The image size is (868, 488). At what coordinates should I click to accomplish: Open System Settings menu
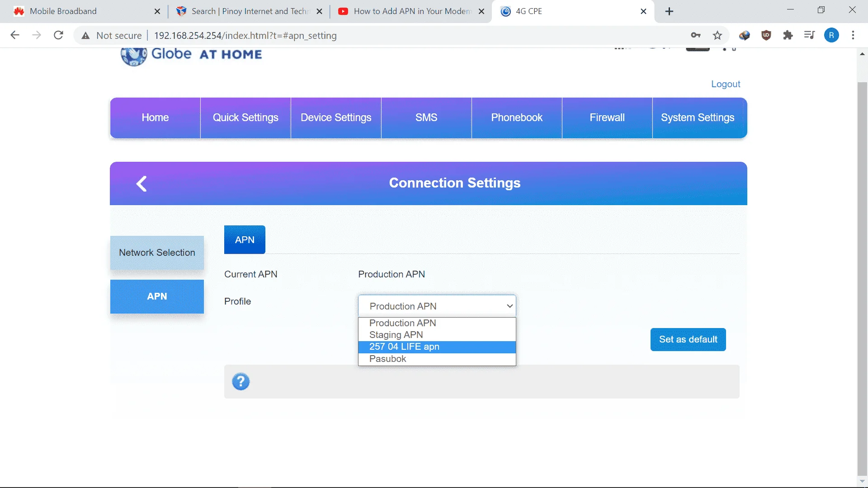pyautogui.click(x=700, y=118)
